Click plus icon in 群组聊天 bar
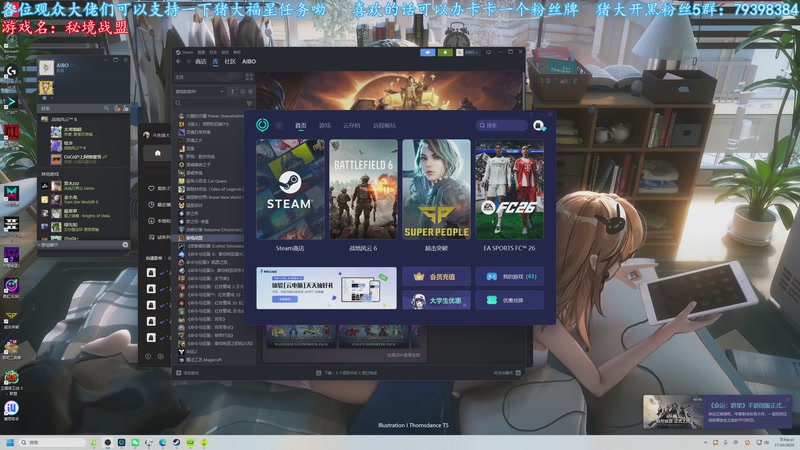 125,245
